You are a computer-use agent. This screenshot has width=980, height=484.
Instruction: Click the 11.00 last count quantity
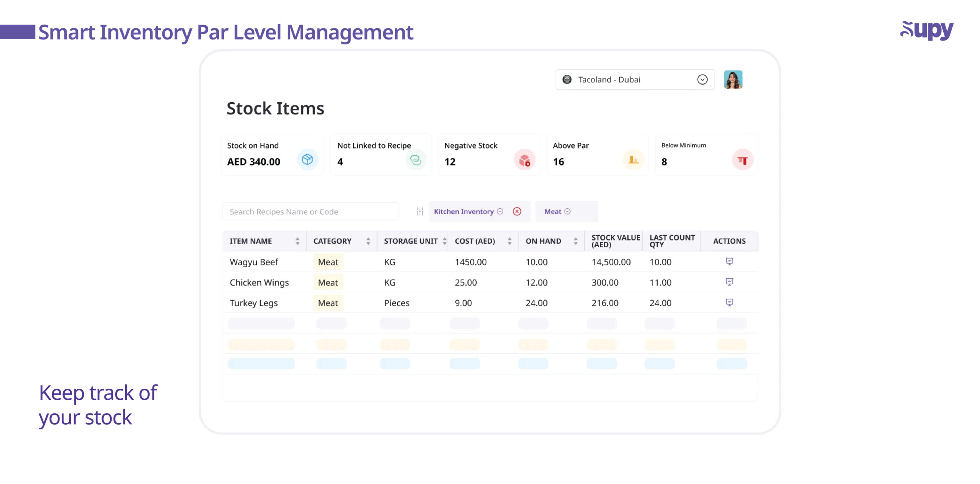[x=660, y=283]
